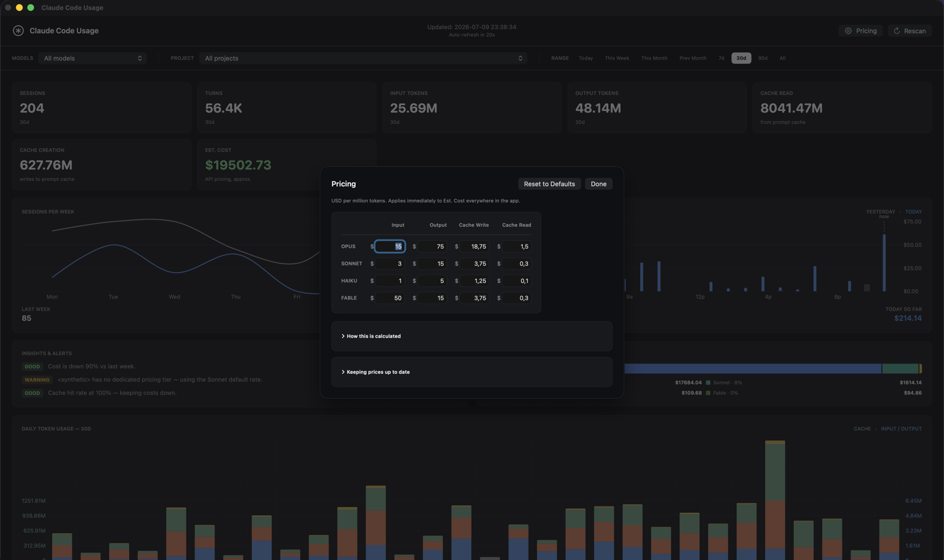Switch daily token chart to INPUT / OUTPUT

click(x=901, y=429)
